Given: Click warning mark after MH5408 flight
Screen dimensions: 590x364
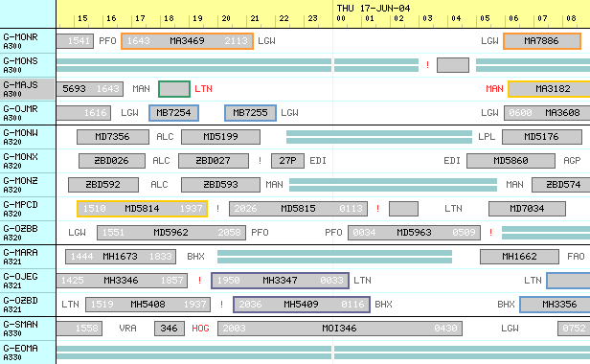Looking at the screenshot, I should [x=221, y=305].
